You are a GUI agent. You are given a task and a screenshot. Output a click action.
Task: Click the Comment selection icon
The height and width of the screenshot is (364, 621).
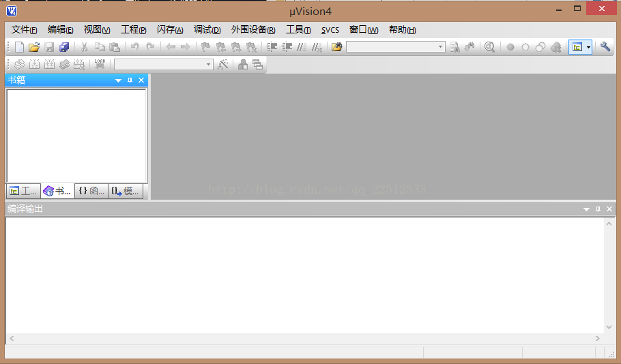tap(302, 47)
